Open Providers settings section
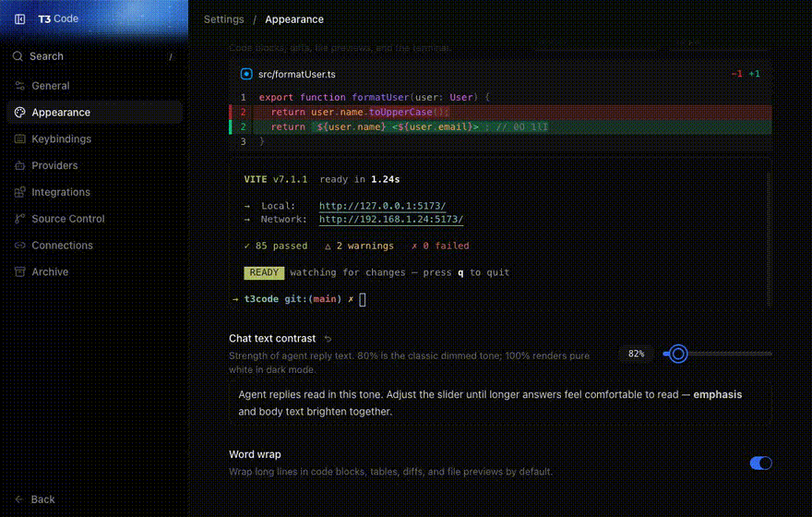 [x=94, y=166]
